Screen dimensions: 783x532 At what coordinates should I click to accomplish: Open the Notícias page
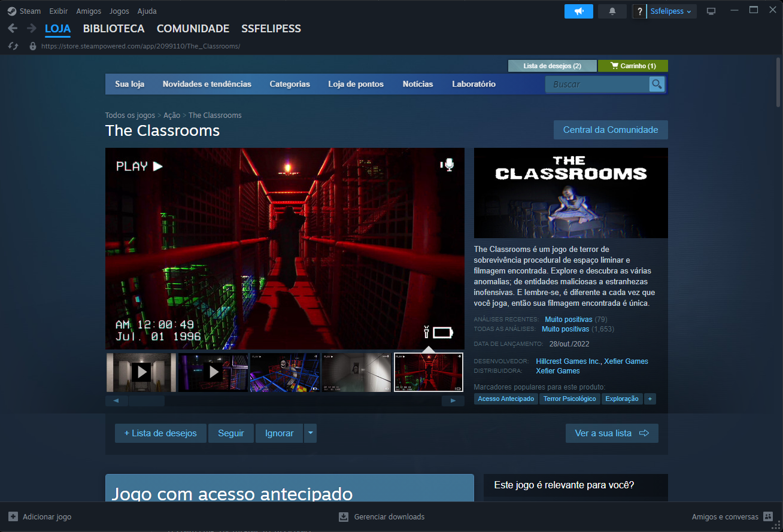[418, 84]
